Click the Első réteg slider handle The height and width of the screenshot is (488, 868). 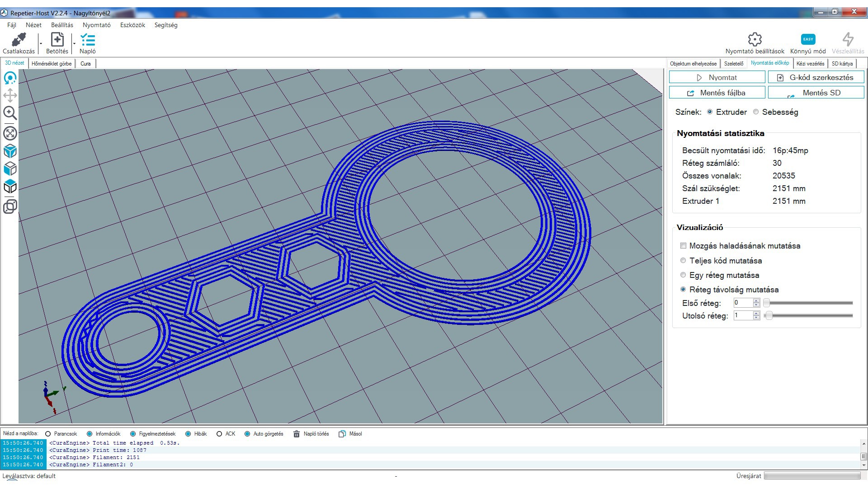coord(766,303)
